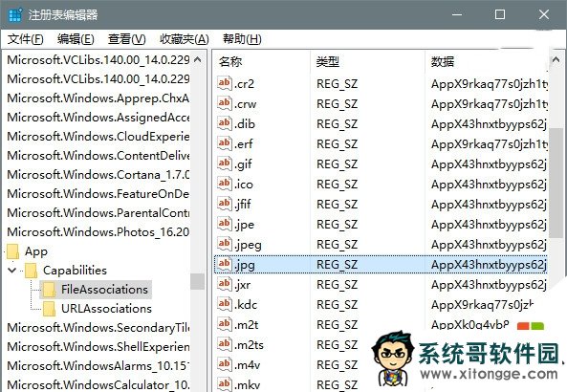Click the string value icon for .jpe
The image size is (567, 392).
coord(224,224)
